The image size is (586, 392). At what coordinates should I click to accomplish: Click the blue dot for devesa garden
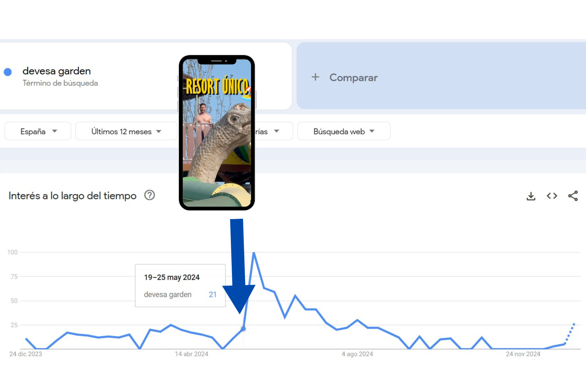point(8,72)
